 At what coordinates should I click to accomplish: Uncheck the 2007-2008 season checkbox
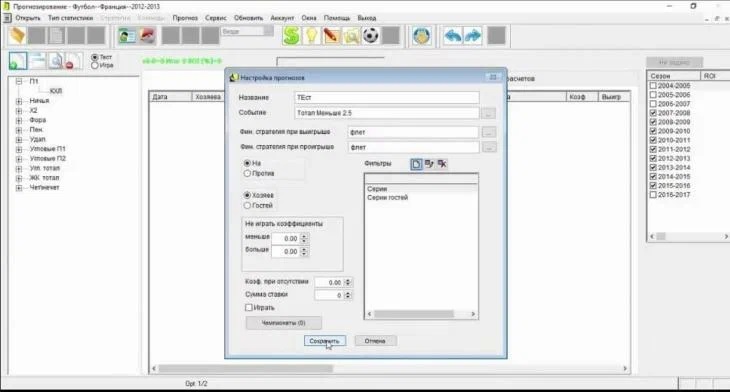653,113
